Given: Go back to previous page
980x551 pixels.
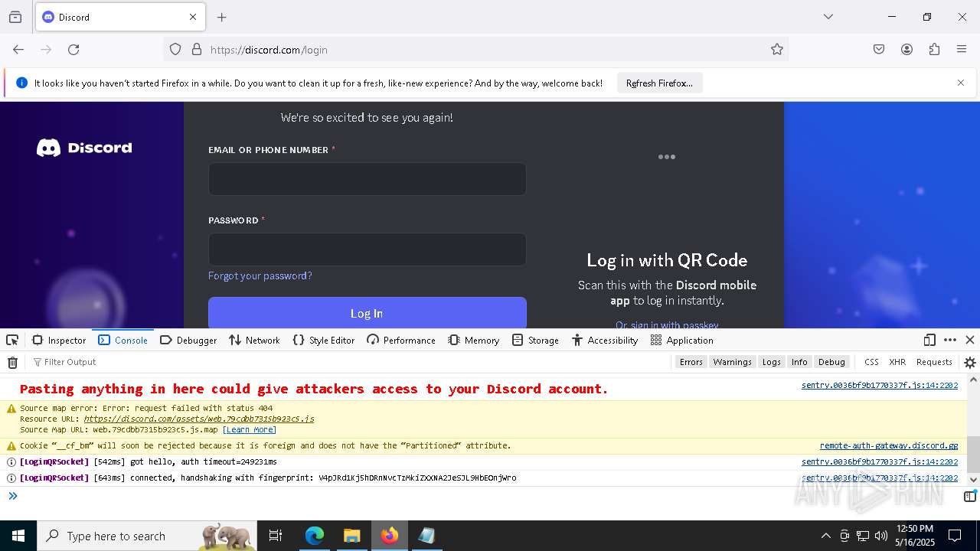Looking at the screenshot, I should coord(18,50).
